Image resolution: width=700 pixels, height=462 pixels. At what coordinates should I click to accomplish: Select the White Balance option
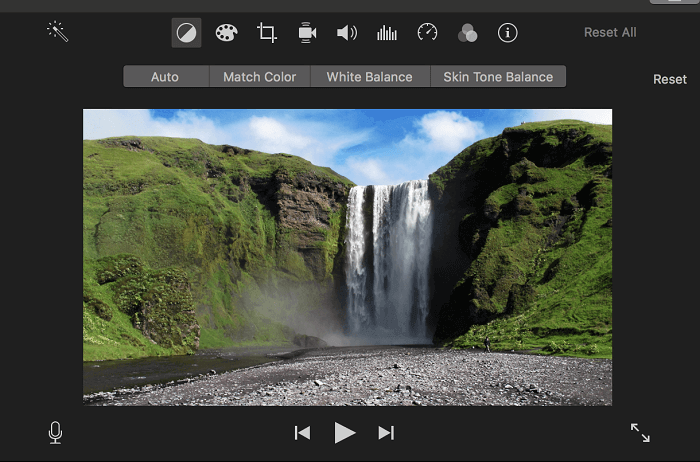click(x=370, y=77)
